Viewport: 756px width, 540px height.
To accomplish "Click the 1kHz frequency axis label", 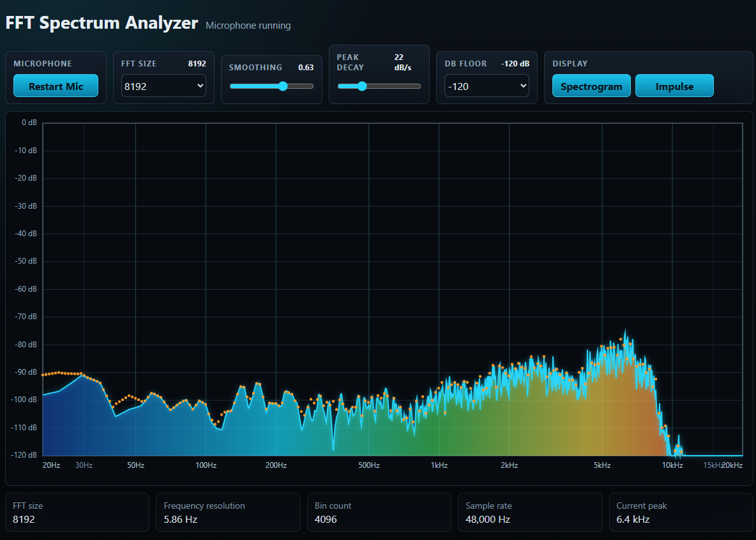I will point(439,465).
